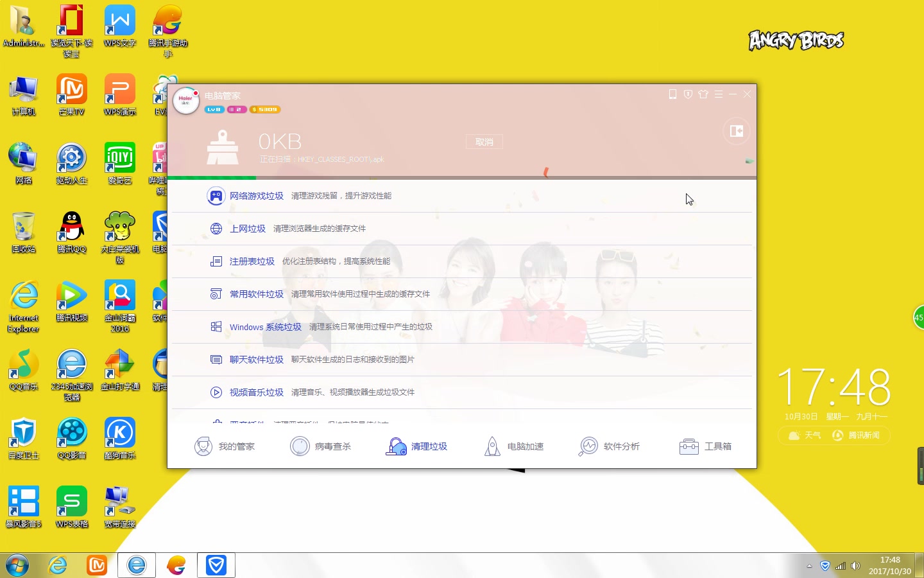Click the dark performance meter at the right screen edge
Screen dimensions: 924x578
[921, 466]
